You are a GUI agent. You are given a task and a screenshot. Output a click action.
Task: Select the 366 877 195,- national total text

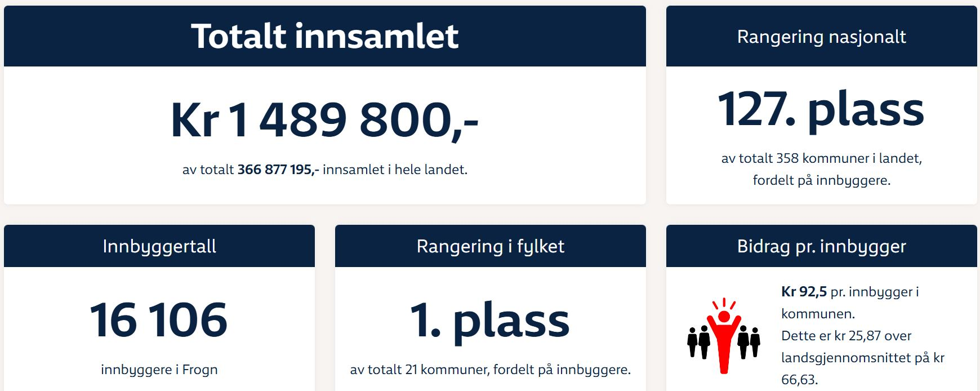(278, 170)
